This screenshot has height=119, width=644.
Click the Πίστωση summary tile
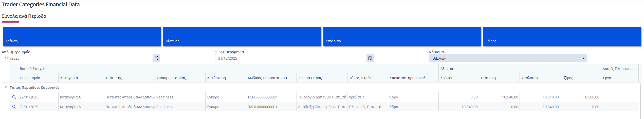242,37
